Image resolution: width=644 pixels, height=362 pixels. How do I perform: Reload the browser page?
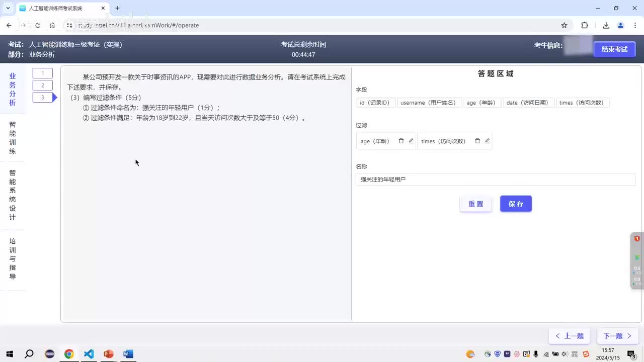[38, 25]
